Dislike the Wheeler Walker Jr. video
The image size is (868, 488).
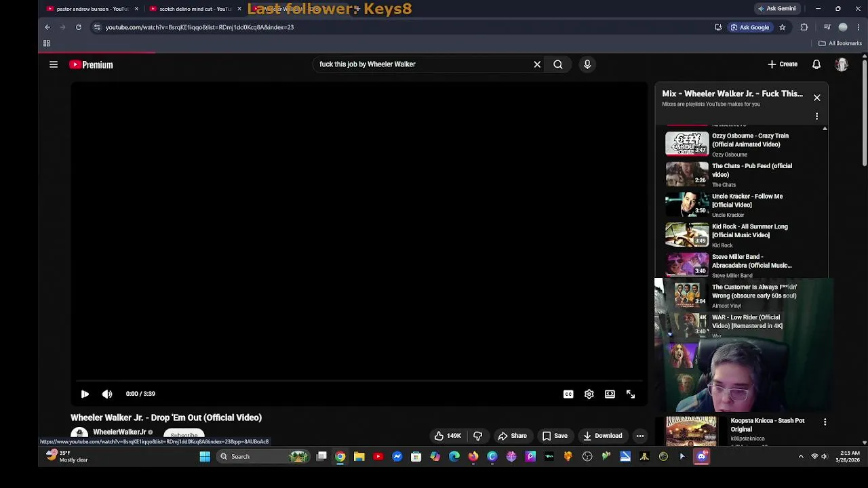(x=477, y=436)
